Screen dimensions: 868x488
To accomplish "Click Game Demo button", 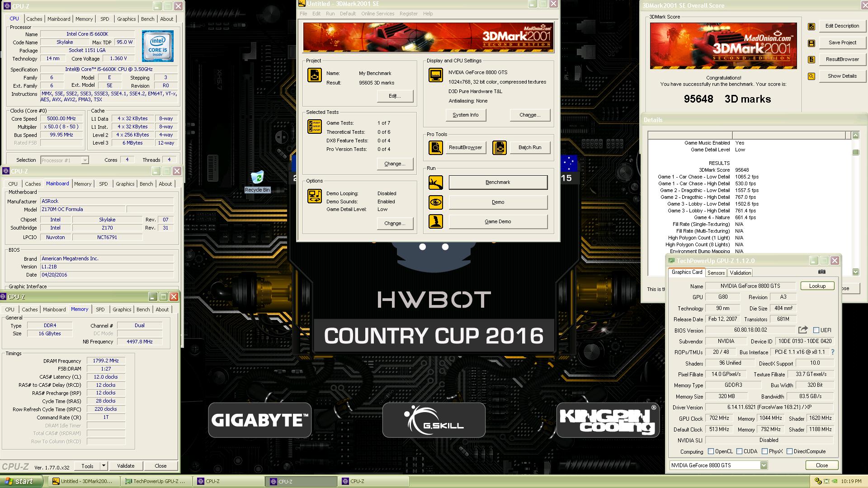I will [498, 222].
